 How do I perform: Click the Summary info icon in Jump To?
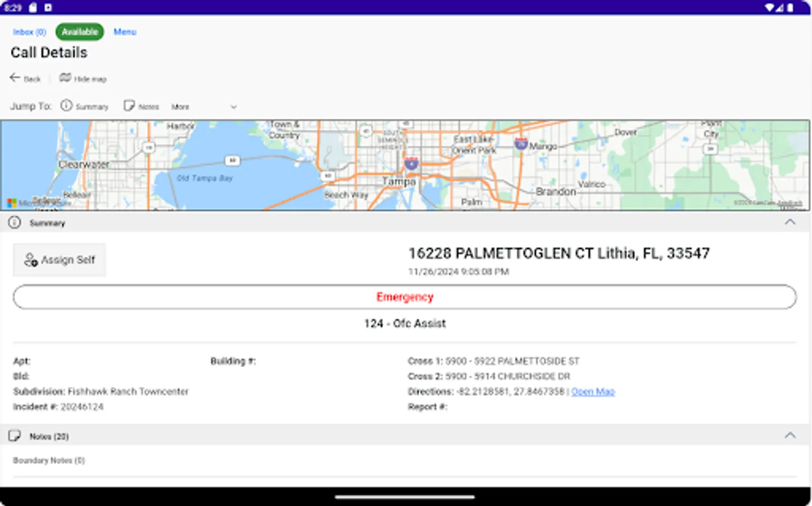67,105
